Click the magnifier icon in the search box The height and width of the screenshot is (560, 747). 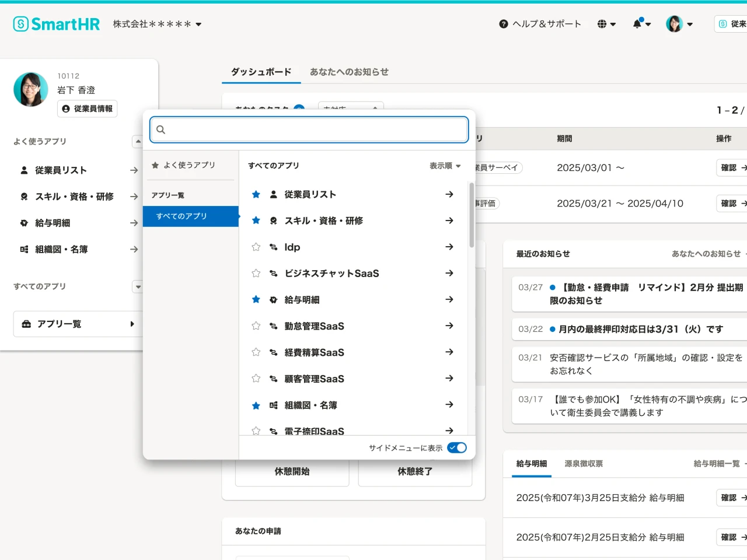(160, 129)
